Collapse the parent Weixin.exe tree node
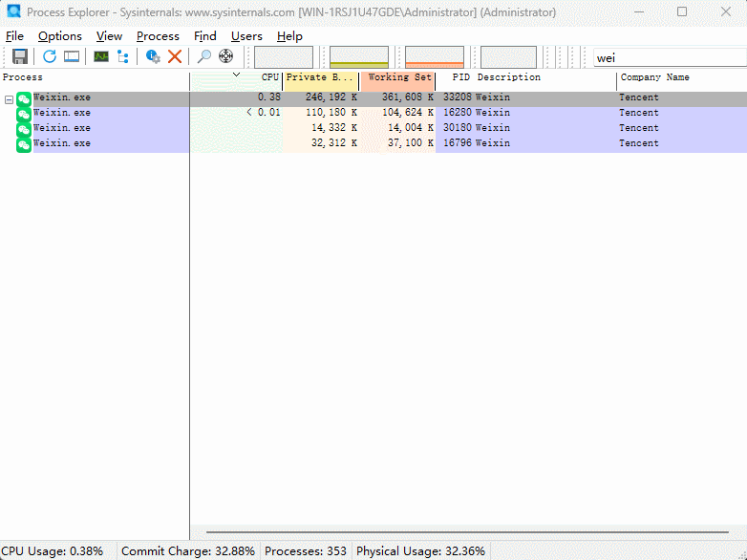 tap(9, 98)
